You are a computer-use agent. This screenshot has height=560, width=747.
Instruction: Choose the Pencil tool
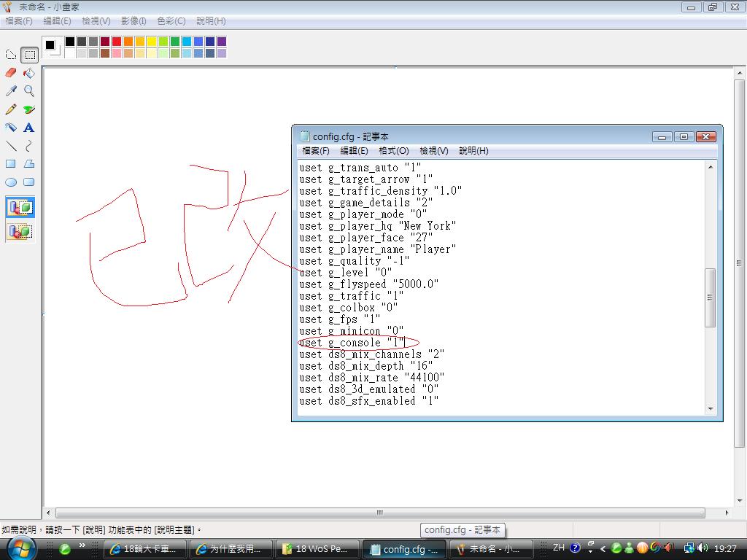11,109
